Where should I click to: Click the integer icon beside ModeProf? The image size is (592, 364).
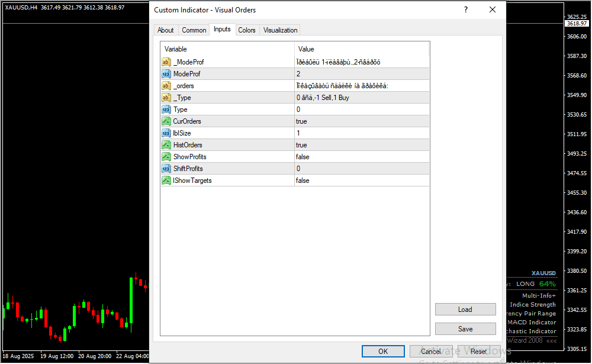click(x=166, y=74)
